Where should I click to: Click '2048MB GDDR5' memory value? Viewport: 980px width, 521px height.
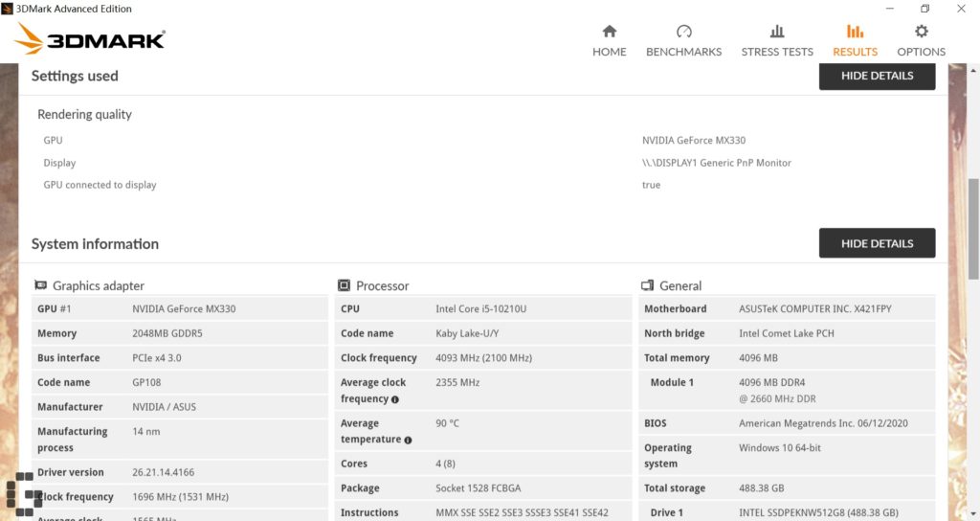point(167,333)
